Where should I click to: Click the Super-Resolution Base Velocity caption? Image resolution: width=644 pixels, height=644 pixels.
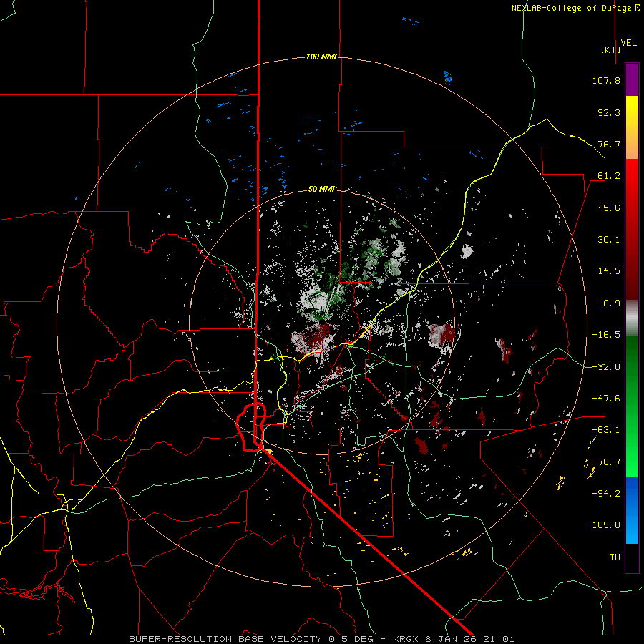coord(321,639)
